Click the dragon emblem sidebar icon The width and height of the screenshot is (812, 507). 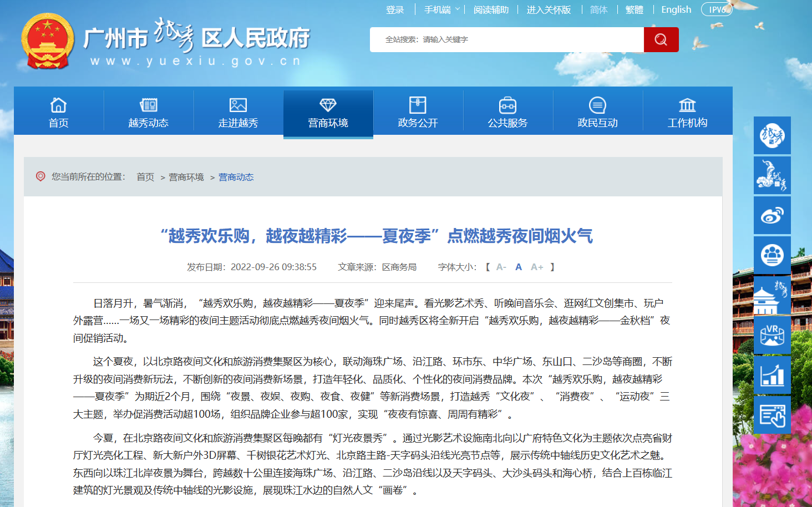(772, 175)
